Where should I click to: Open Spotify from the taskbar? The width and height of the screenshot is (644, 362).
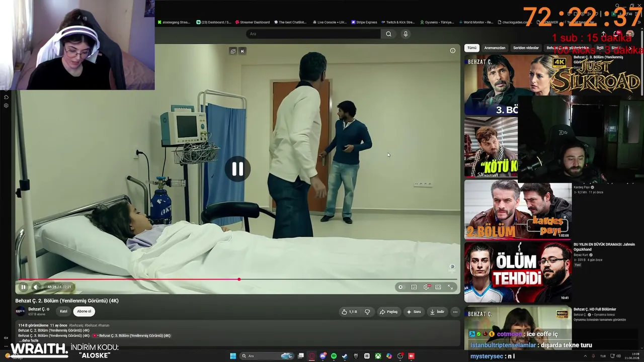click(334, 356)
